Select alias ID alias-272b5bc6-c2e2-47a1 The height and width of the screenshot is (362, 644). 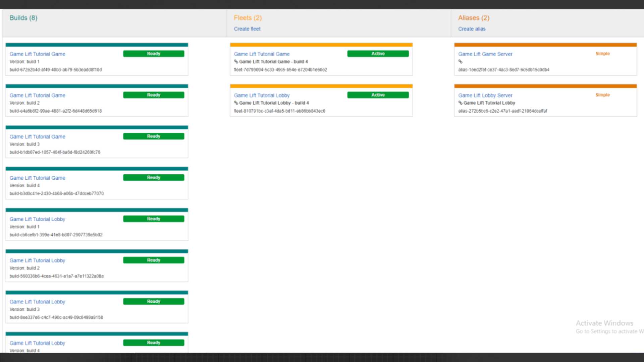click(x=502, y=111)
